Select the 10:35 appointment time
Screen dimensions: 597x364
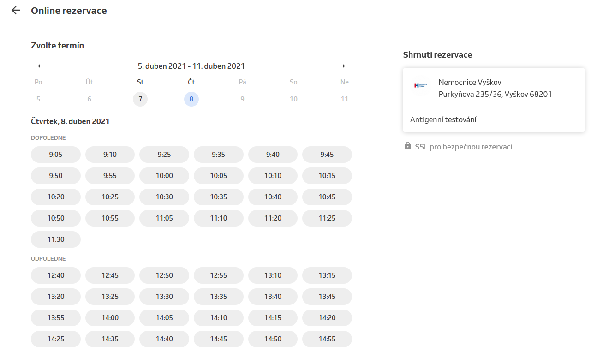(x=219, y=197)
